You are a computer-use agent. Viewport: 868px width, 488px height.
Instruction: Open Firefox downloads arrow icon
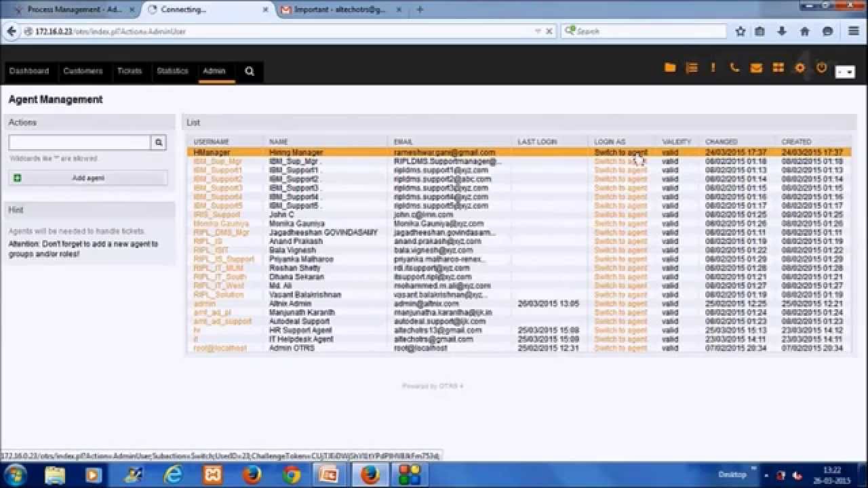pyautogui.click(x=782, y=31)
